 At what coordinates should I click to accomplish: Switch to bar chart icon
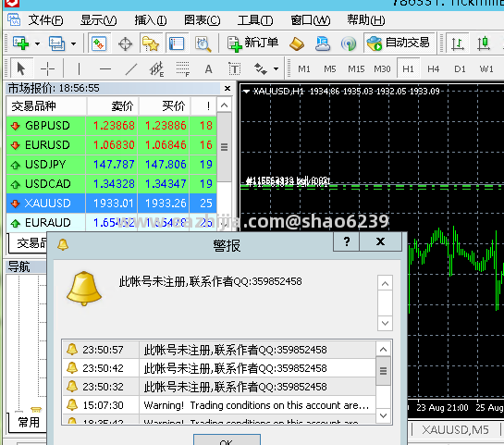click(458, 43)
